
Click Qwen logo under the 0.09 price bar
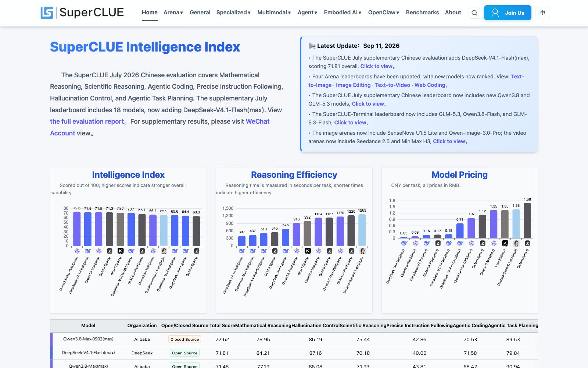click(415, 243)
